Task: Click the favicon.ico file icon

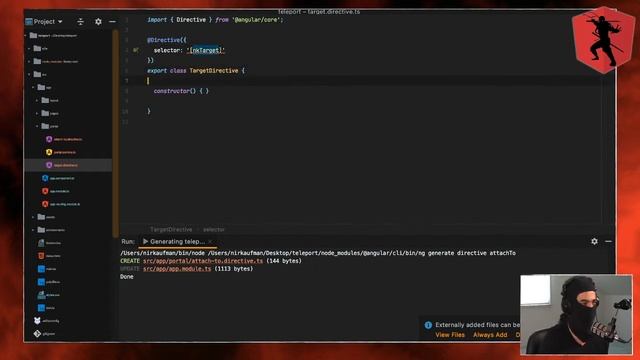Action: point(41,243)
